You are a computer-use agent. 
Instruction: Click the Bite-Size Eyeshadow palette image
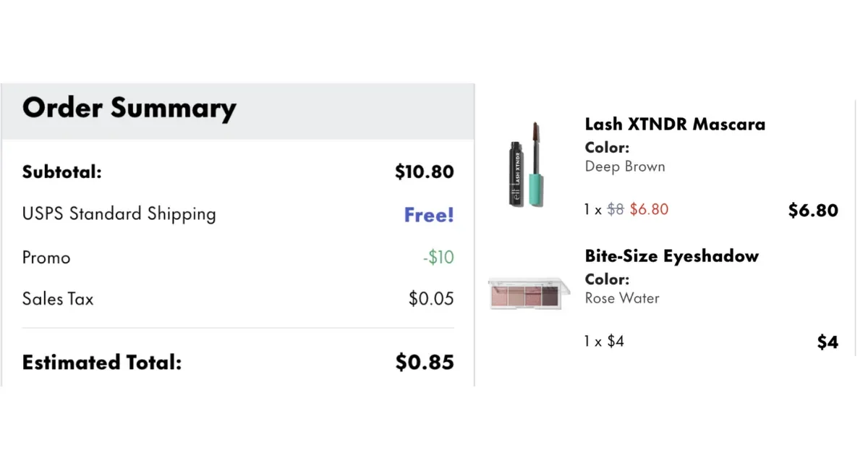click(x=525, y=292)
